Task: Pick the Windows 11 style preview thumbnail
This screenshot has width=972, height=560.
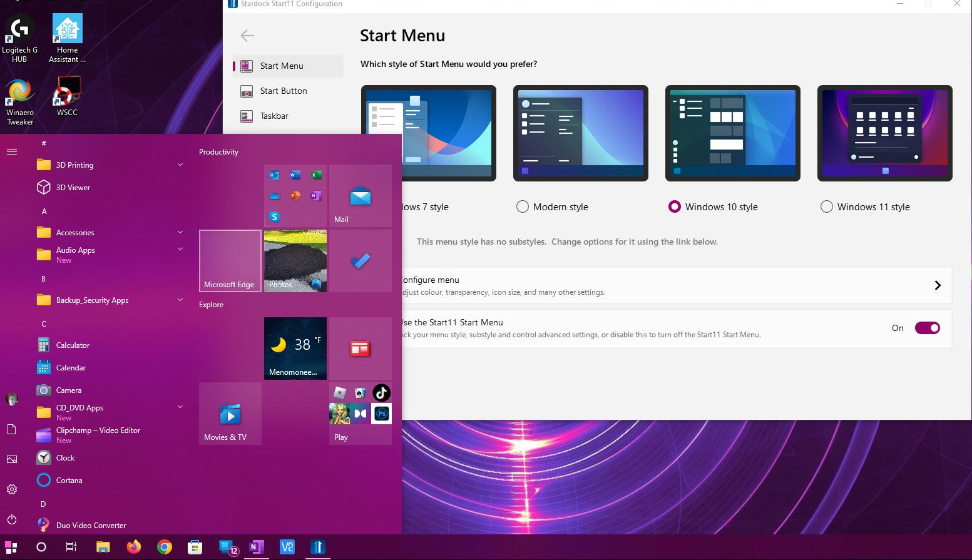Action: 885,133
